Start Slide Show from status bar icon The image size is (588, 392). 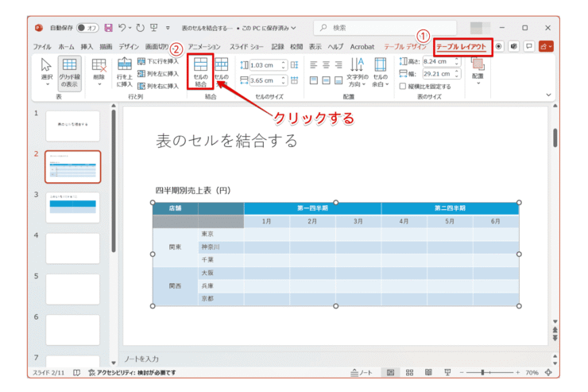(x=447, y=372)
